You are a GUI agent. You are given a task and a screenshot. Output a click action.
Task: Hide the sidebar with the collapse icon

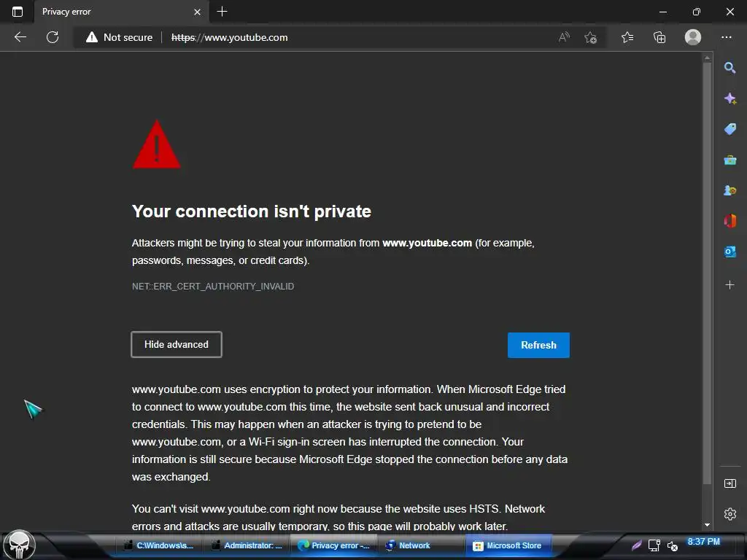point(729,483)
